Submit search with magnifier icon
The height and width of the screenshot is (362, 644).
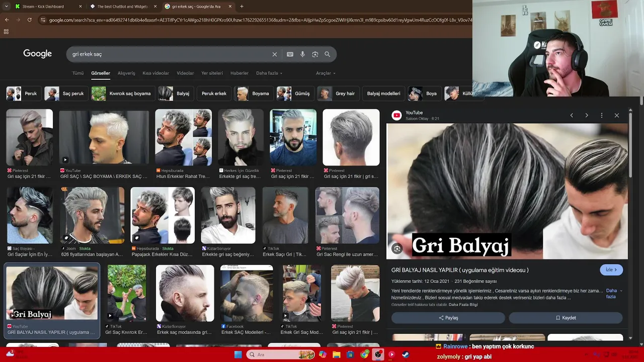point(328,54)
